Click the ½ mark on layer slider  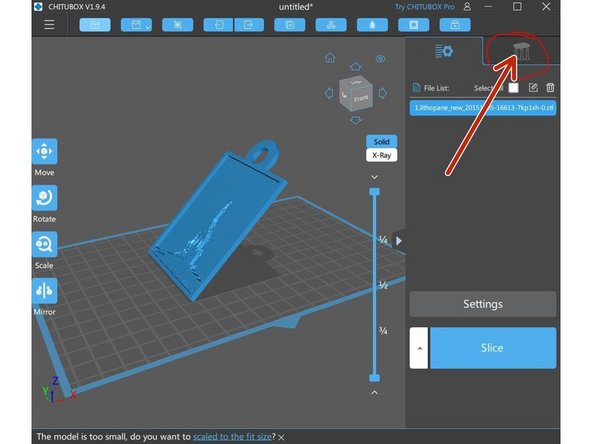coord(383,285)
